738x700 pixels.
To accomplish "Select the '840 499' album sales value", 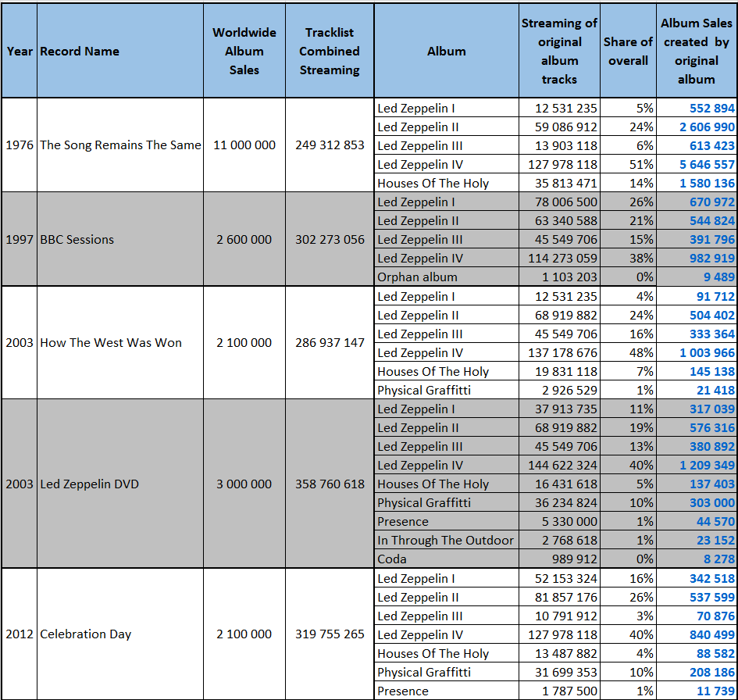I will tap(697, 634).
